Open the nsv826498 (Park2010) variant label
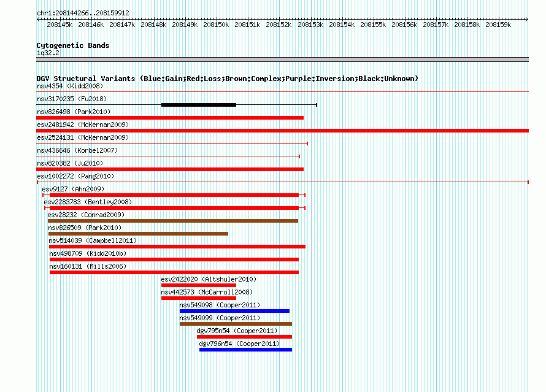546x392 pixels. click(x=74, y=112)
